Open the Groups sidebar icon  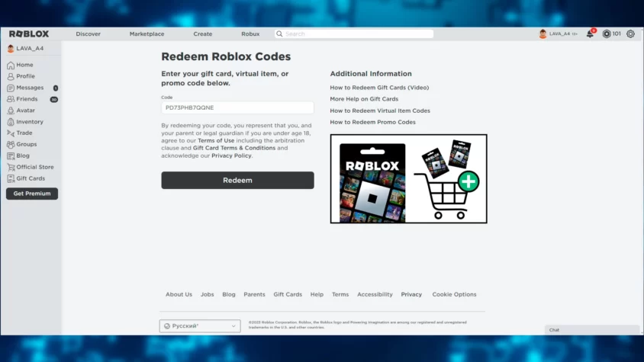pos(11,145)
